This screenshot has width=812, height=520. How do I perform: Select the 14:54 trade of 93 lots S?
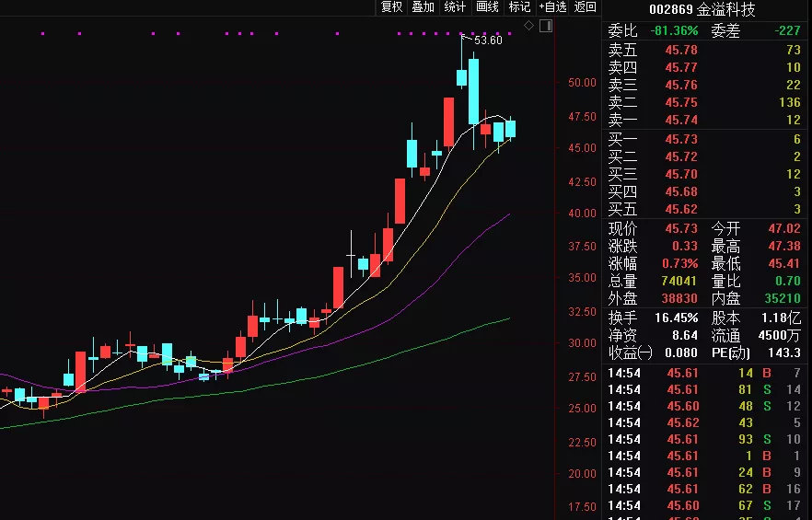(x=704, y=439)
